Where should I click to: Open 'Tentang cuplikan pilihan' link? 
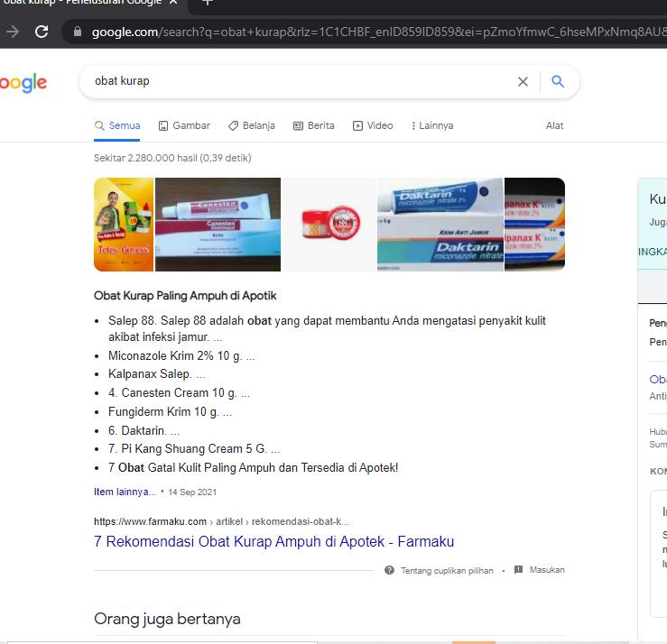click(x=447, y=570)
